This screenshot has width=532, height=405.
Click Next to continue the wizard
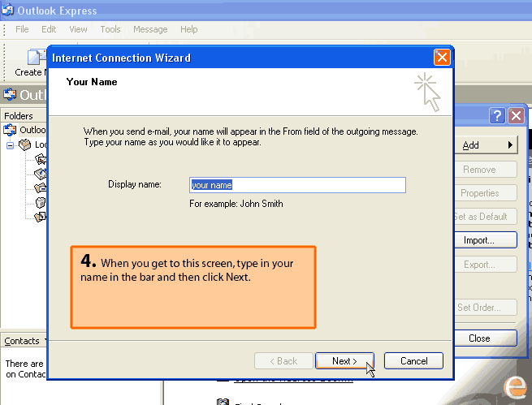(344, 361)
